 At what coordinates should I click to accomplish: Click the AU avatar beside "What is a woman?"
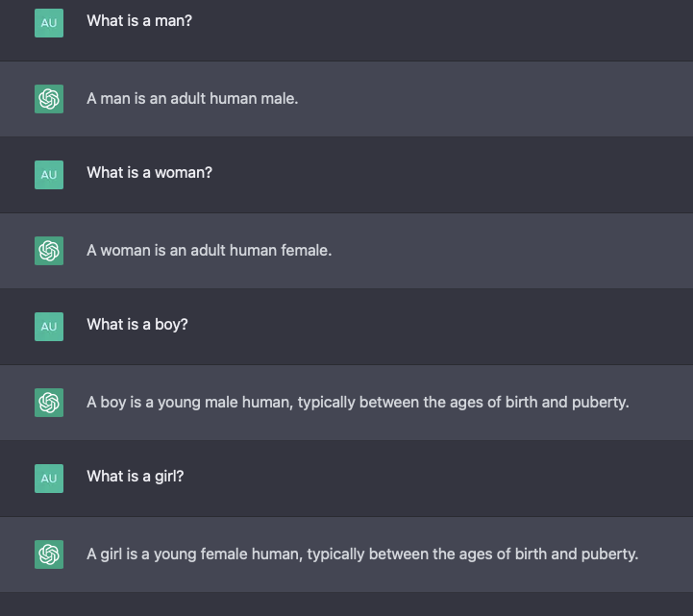pos(49,175)
